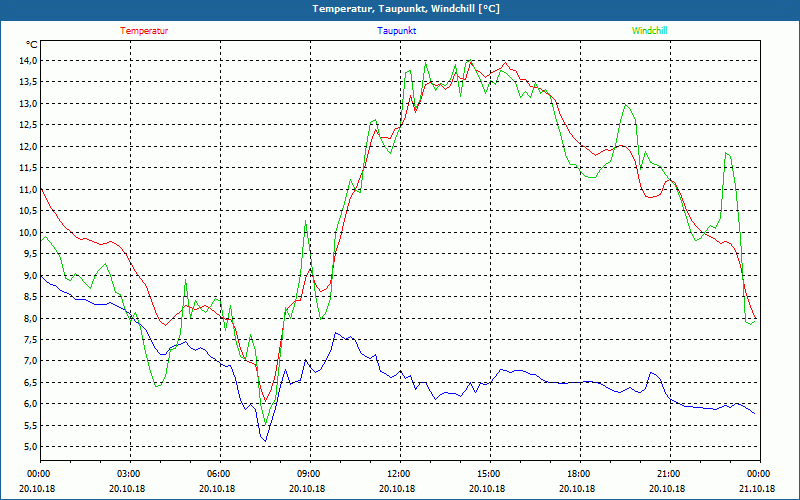This screenshot has width=800, height=500.
Task: Click the 06:00 time axis label
Action: 220,473
